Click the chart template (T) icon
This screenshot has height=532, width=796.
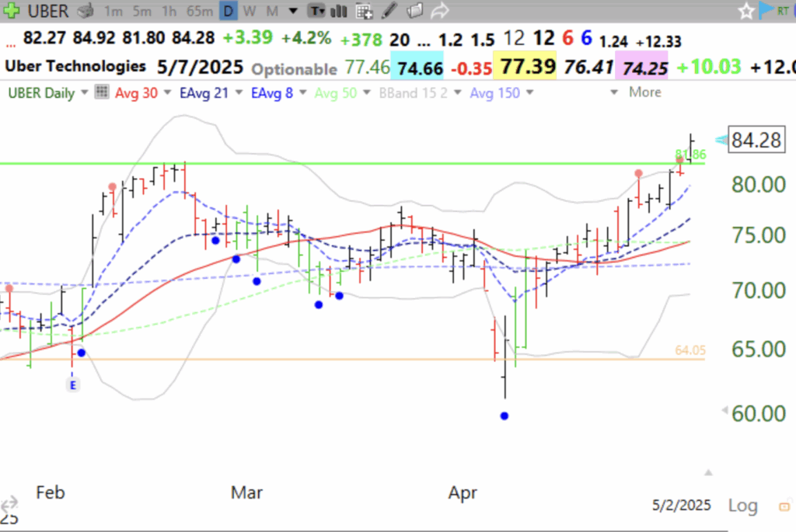(x=317, y=11)
